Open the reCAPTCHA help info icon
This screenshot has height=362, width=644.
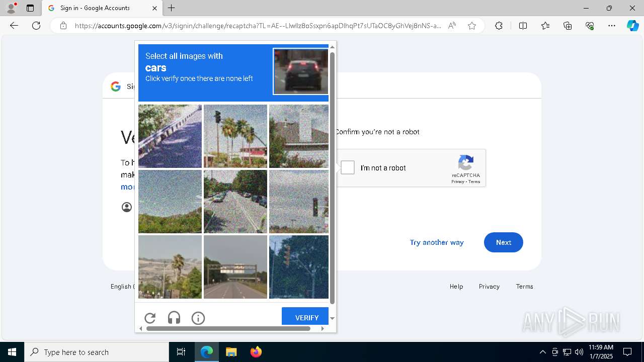198,318
